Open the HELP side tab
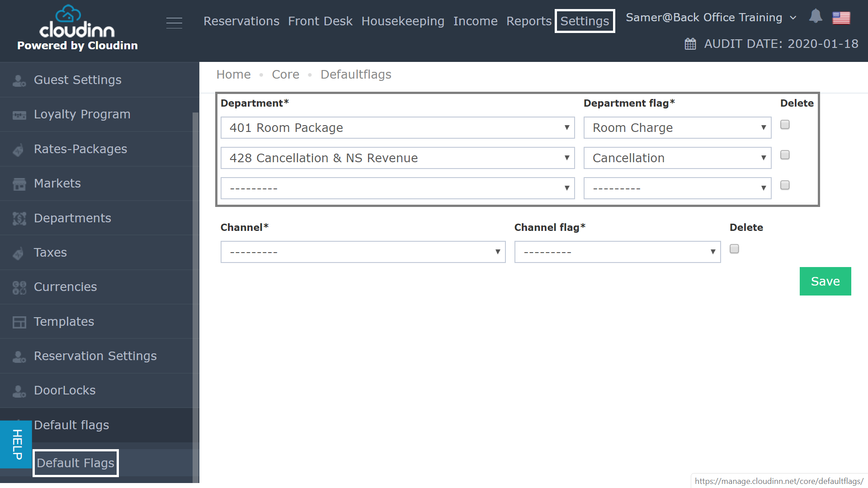The width and height of the screenshot is (868, 488). (16, 445)
